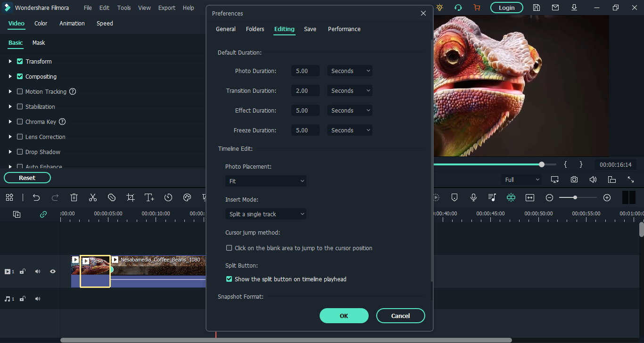Select the crop tool icon
644x343 pixels.
point(131,197)
